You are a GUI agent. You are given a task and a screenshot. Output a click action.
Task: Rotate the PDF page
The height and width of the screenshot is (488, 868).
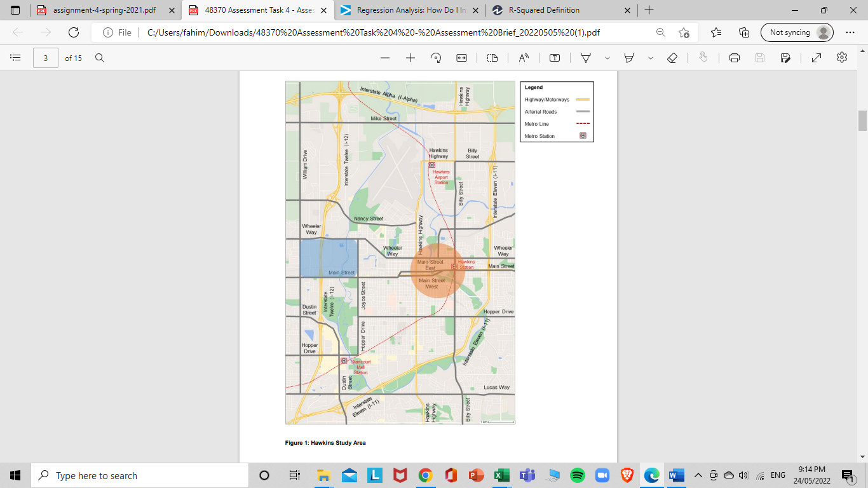point(436,58)
